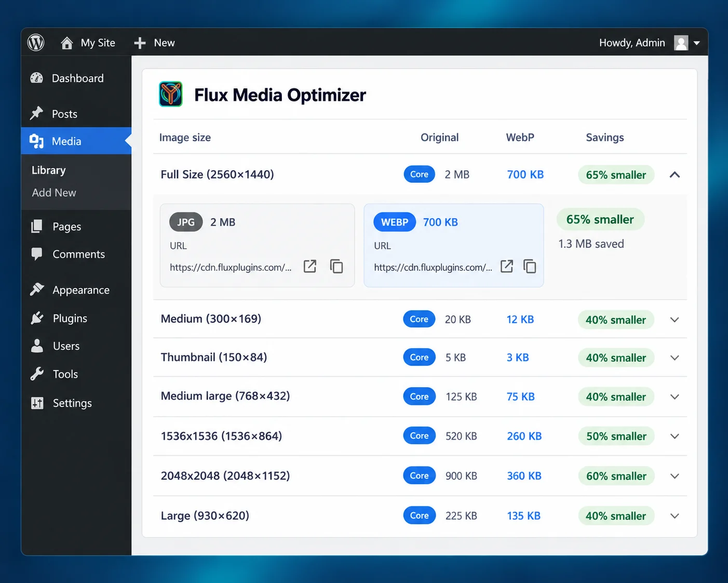Click the plus icon beside New

pyautogui.click(x=140, y=43)
